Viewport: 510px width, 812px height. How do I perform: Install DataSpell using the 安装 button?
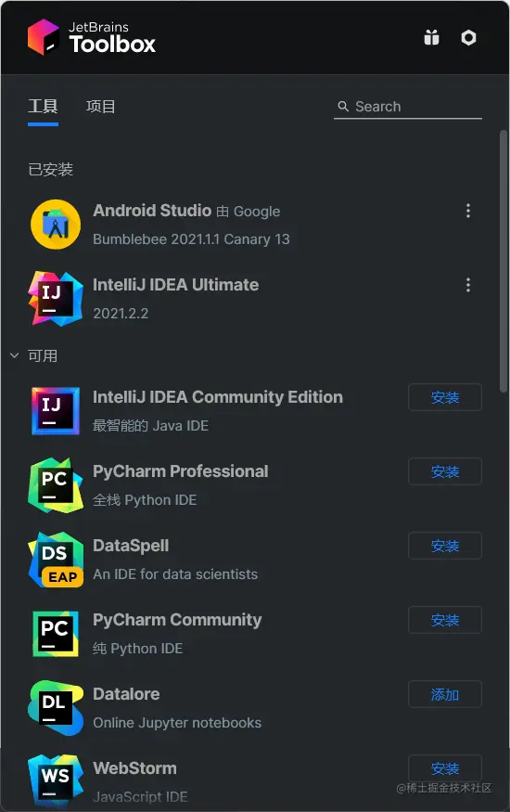click(445, 546)
